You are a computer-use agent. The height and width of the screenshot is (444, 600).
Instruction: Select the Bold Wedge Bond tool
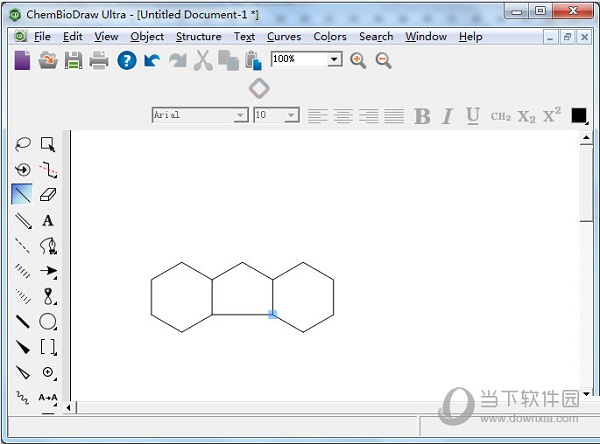(23, 347)
